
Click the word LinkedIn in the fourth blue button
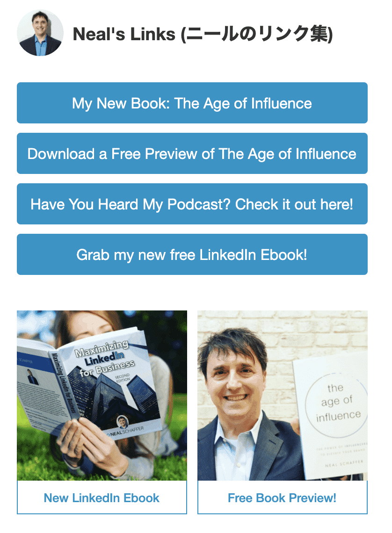227,255
